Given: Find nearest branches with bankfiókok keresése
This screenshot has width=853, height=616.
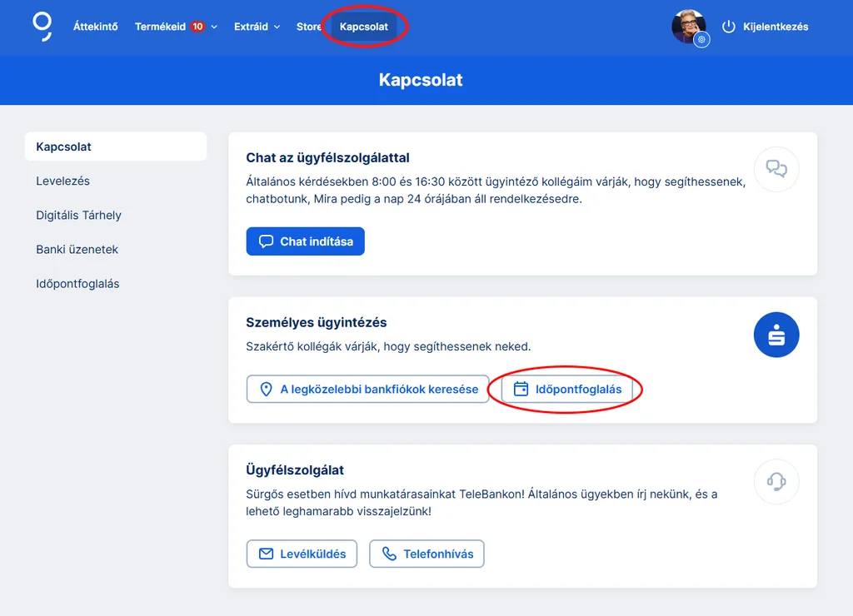Looking at the screenshot, I should click(x=367, y=389).
